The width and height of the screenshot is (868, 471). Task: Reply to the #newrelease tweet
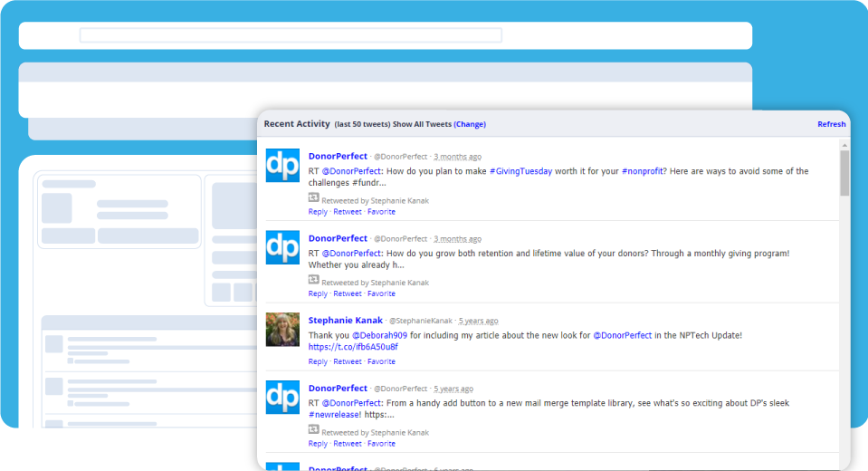click(318, 443)
